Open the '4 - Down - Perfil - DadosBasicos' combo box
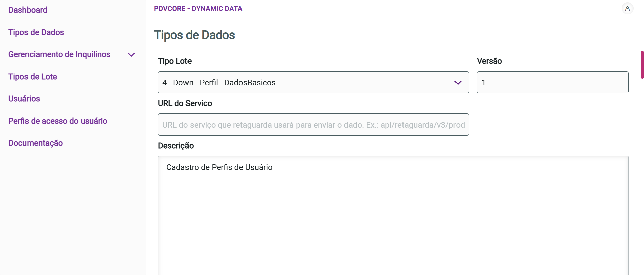Image resolution: width=644 pixels, height=275 pixels. [x=302, y=83]
